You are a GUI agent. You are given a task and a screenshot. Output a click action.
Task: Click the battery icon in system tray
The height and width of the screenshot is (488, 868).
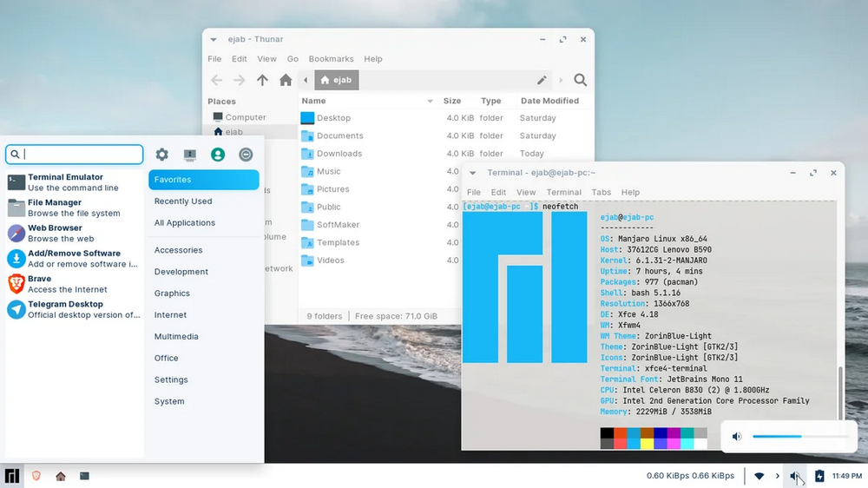point(819,476)
